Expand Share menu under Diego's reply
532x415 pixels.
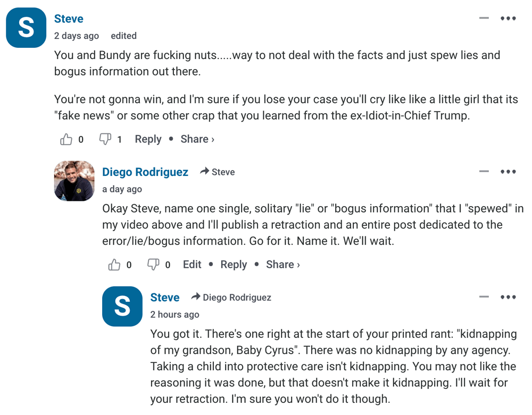tap(283, 265)
